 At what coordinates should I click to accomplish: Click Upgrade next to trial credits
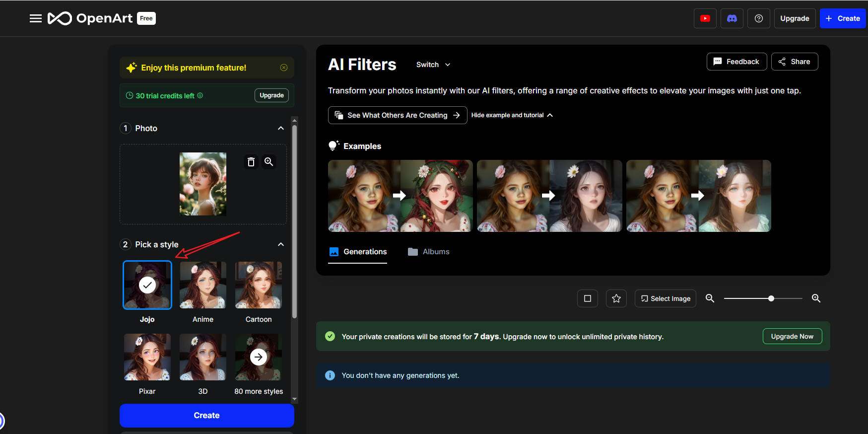tap(271, 95)
